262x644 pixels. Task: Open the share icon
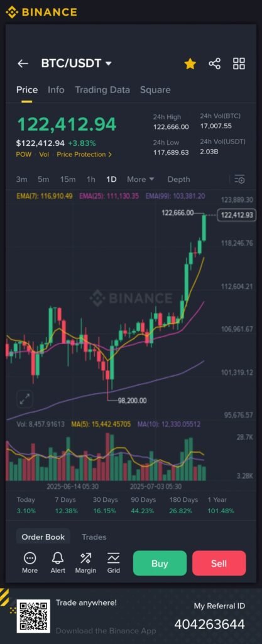click(214, 64)
